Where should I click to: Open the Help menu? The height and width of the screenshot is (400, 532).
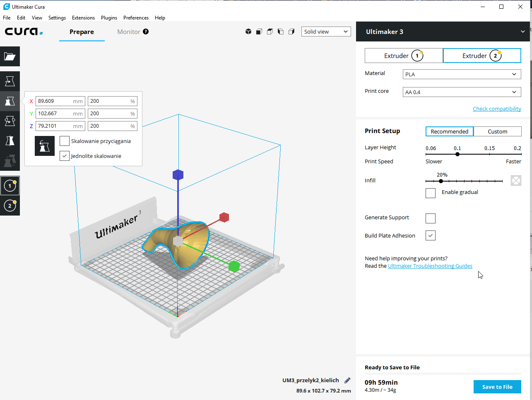tap(160, 18)
